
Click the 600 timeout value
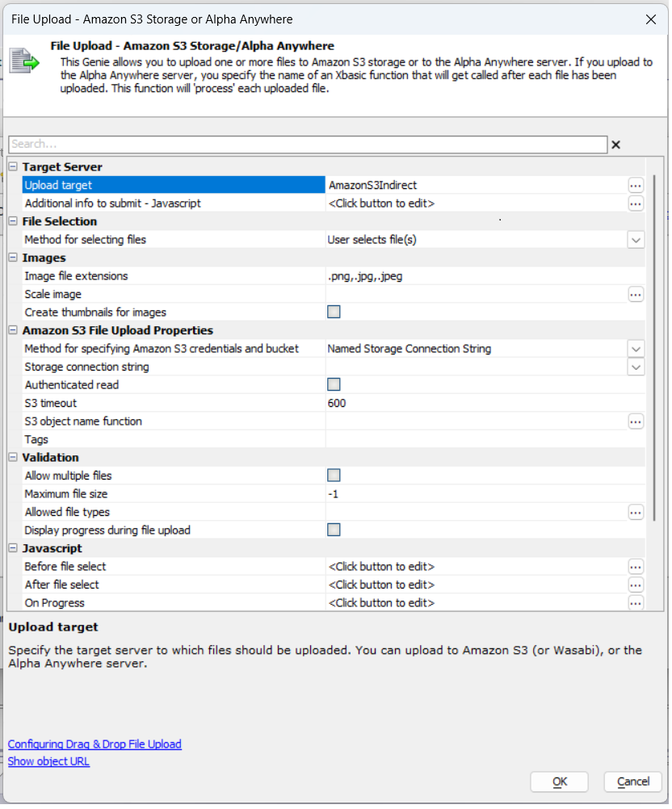[x=338, y=405]
